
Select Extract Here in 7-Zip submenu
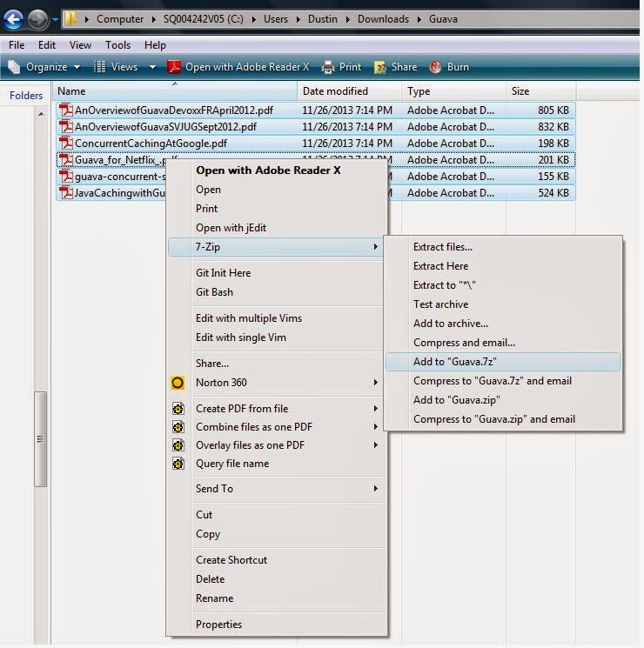[x=440, y=266]
